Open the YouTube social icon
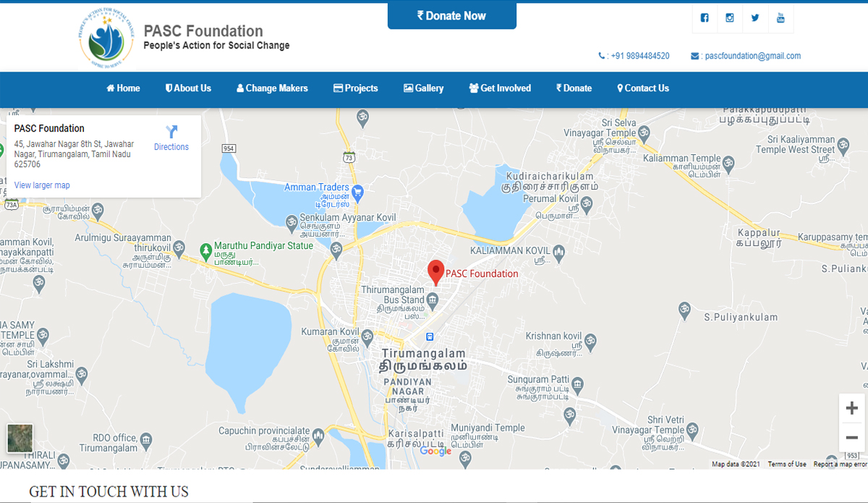868x503 pixels. click(780, 18)
